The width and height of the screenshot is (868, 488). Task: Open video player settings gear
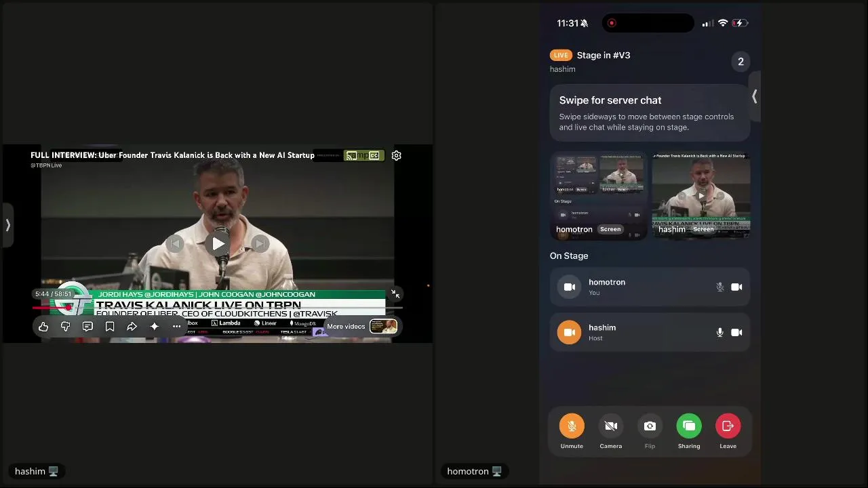[397, 156]
